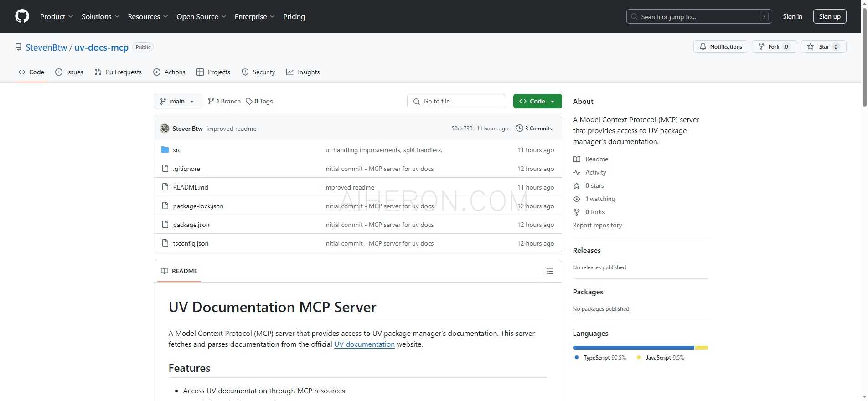Click the package.json file icon

coord(165,224)
